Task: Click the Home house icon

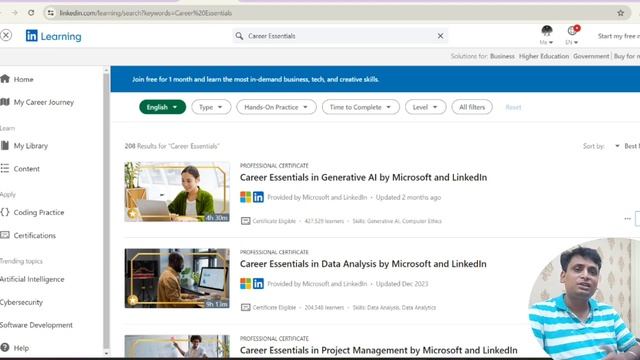Action: (5, 79)
